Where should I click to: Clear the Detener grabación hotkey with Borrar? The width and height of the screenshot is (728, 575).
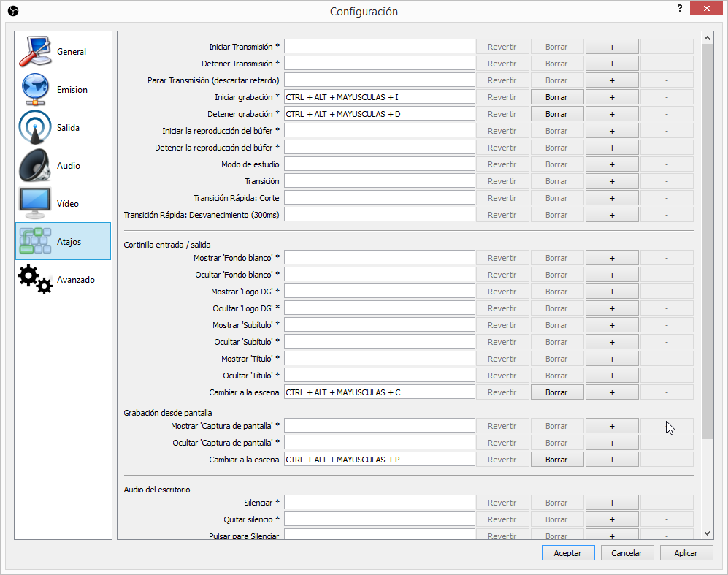[556, 114]
